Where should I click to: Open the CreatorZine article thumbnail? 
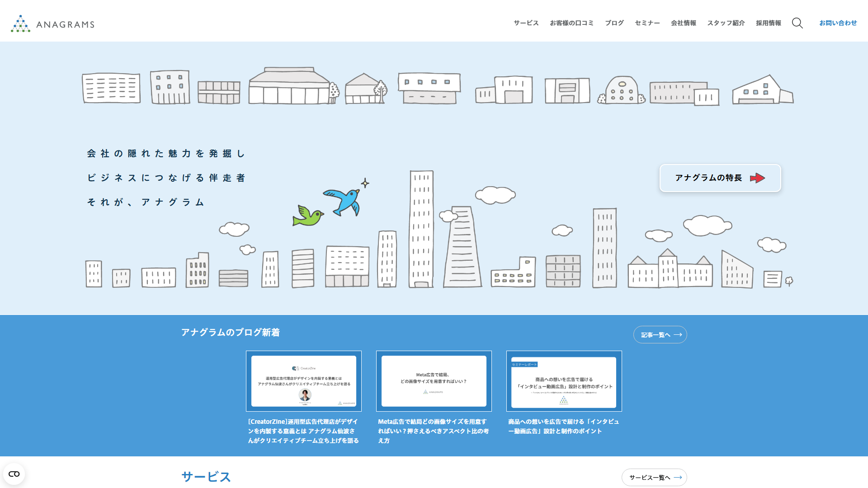pos(303,381)
